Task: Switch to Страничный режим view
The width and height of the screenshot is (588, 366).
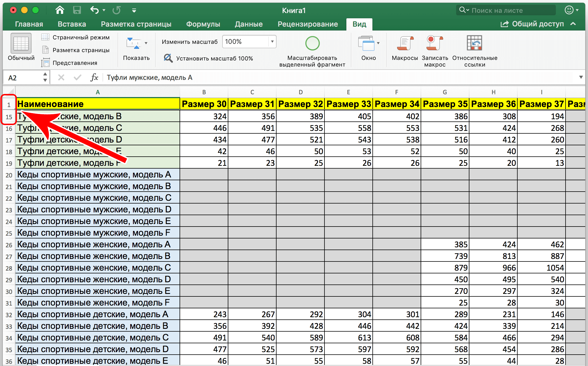Action: pyautogui.click(x=75, y=37)
